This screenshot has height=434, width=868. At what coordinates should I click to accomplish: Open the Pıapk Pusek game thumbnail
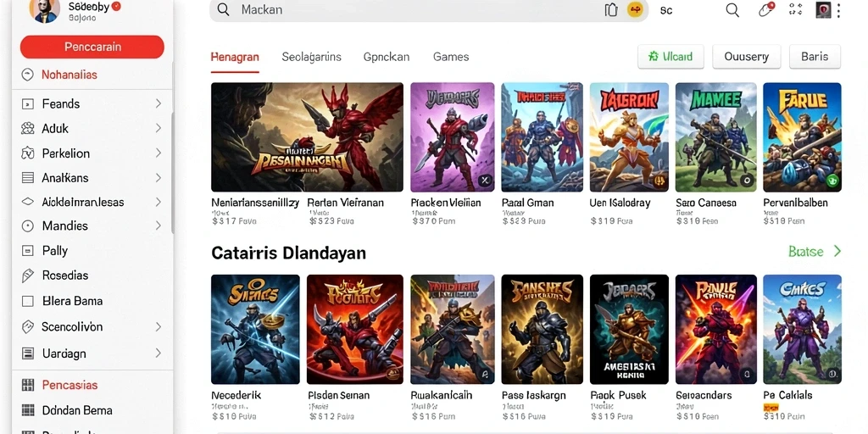point(629,330)
